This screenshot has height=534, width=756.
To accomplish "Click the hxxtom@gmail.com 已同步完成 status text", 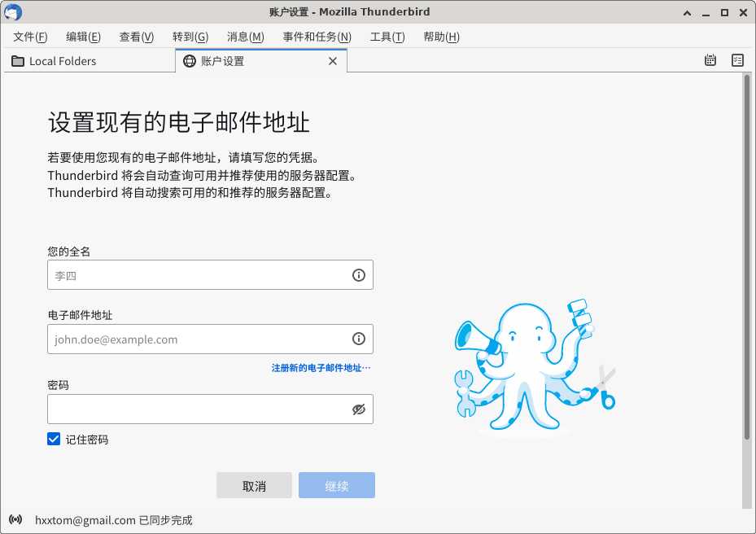I will [113, 520].
